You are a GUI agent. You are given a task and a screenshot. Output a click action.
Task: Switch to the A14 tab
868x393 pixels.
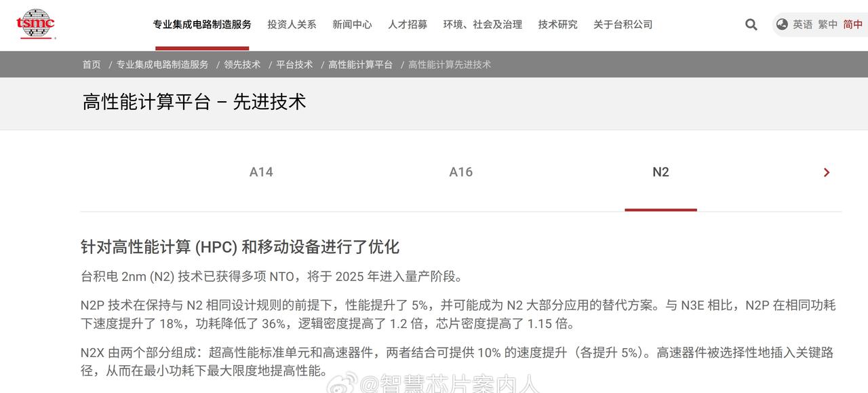click(261, 172)
